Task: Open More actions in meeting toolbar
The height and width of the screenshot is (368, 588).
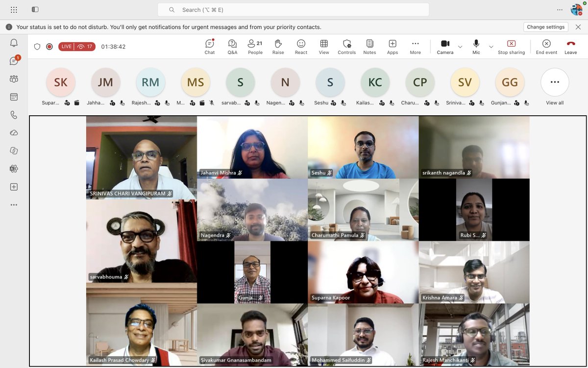Action: pos(416,47)
